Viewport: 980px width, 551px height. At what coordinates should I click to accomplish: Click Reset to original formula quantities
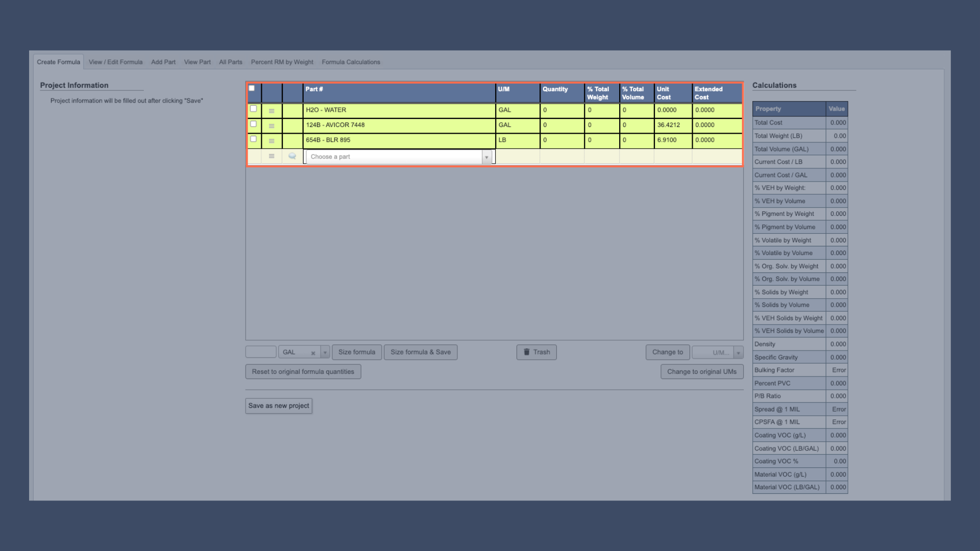tap(303, 371)
